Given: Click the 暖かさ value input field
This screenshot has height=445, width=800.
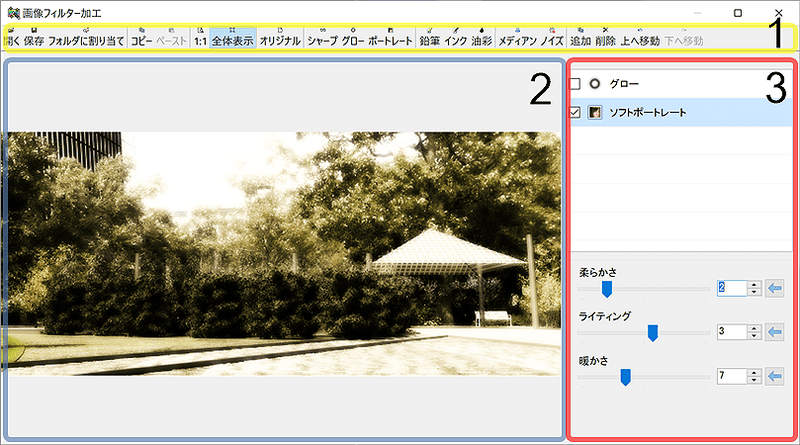Looking at the screenshot, I should pyautogui.click(x=732, y=377).
